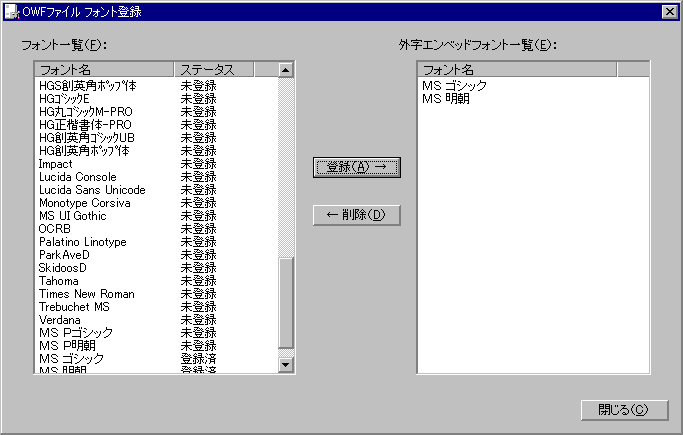Viewport: 683px width, 435px height.
Task: Click the title bar application icon
Action: click(x=11, y=12)
